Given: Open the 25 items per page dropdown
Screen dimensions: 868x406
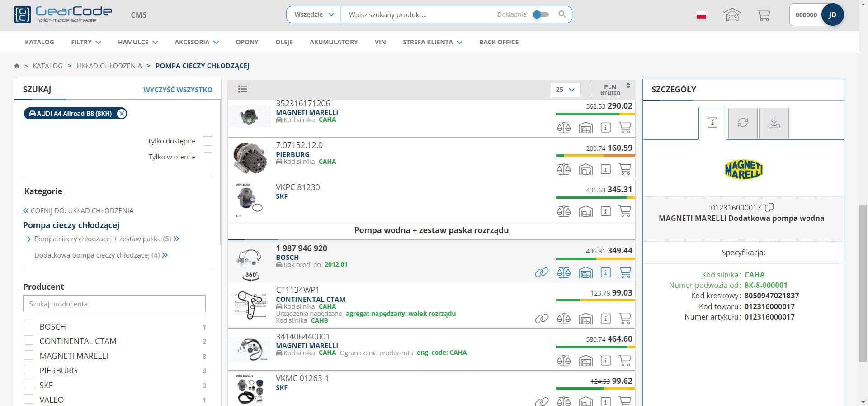Looking at the screenshot, I should [565, 90].
